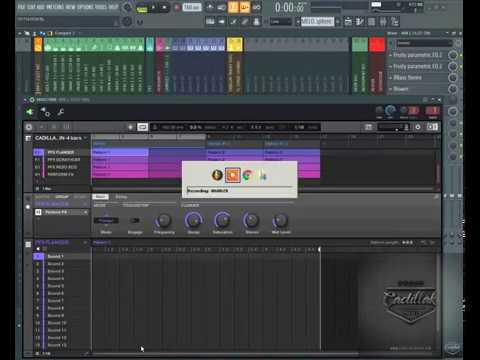Image resolution: width=480 pixels, height=360 pixels.
Task: Switch to Chrome in task switcher
Action: click(x=247, y=175)
